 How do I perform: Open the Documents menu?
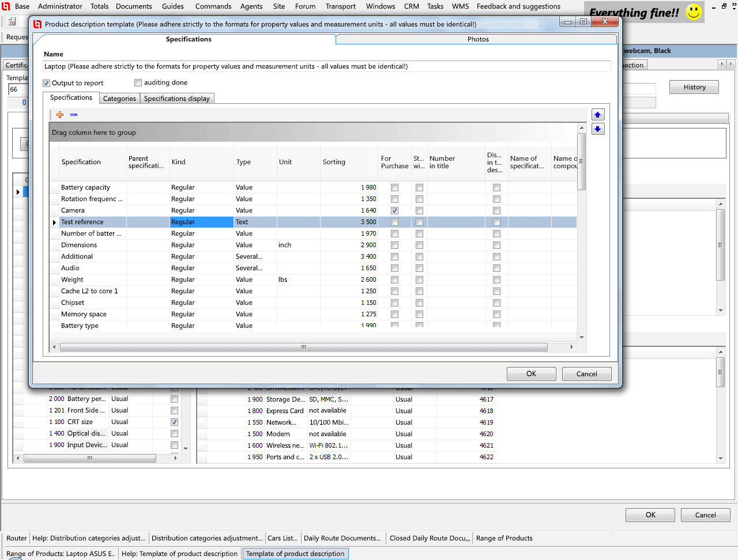134,6
